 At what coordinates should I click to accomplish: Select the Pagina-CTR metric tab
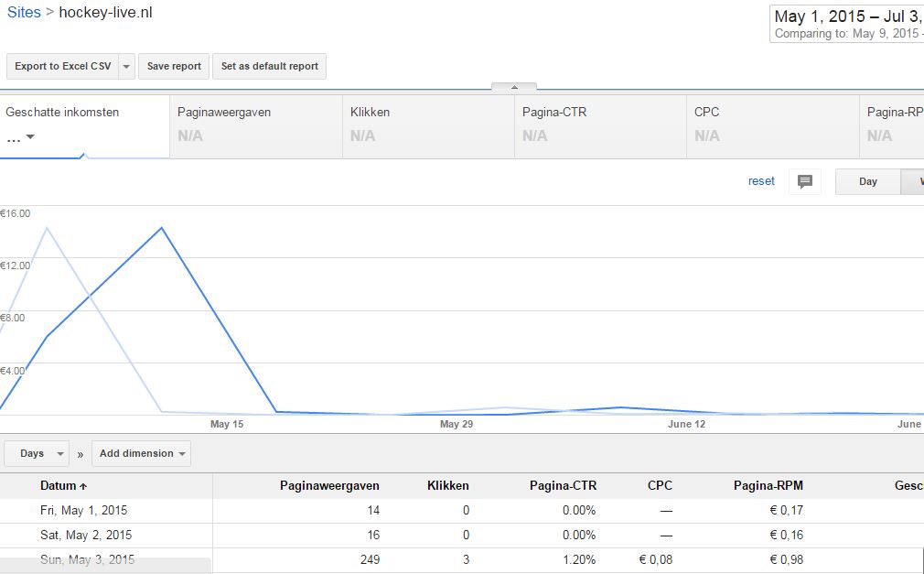(x=600, y=126)
